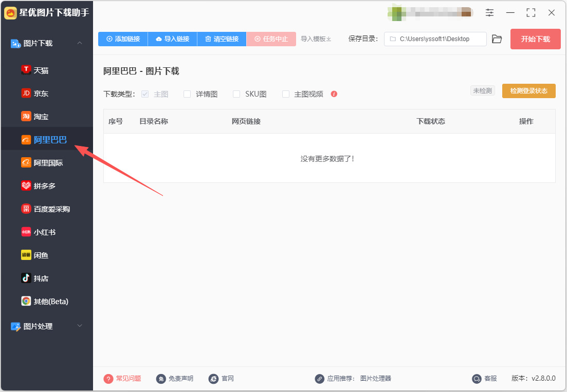Choose 淘宝 in the sidebar

[47, 117]
